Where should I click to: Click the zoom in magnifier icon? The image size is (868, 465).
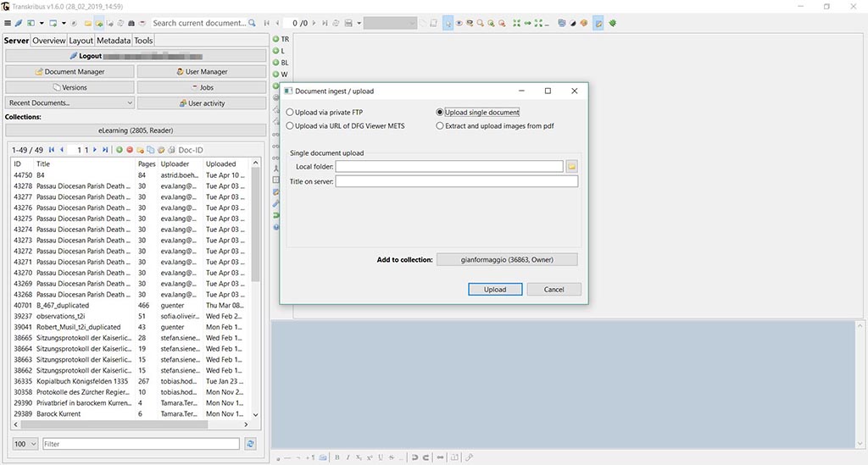(x=491, y=23)
